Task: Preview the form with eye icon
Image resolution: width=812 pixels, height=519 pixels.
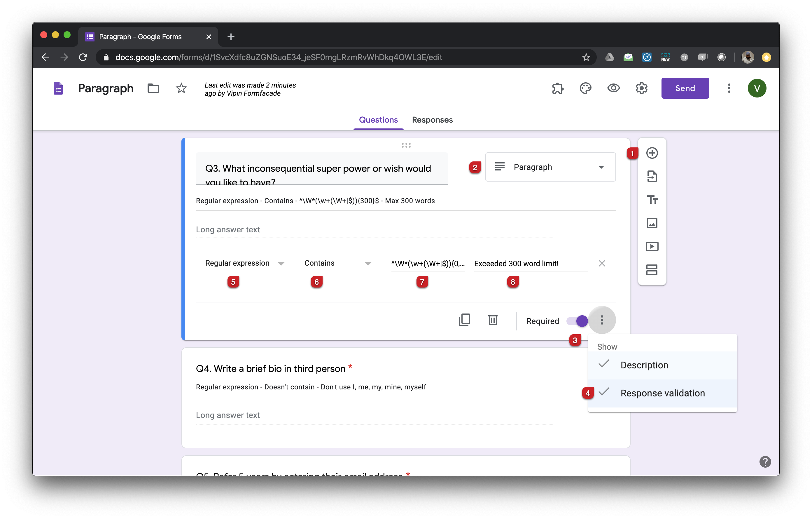Action: click(x=613, y=88)
